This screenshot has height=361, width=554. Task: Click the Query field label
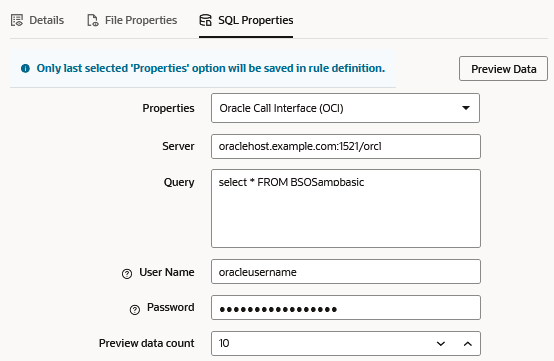[x=179, y=182]
